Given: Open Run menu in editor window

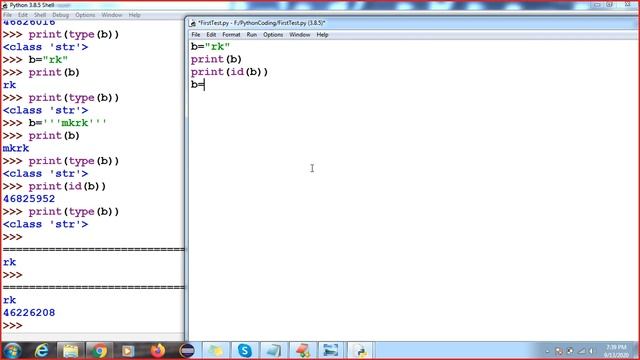Looking at the screenshot, I should click(x=252, y=35).
